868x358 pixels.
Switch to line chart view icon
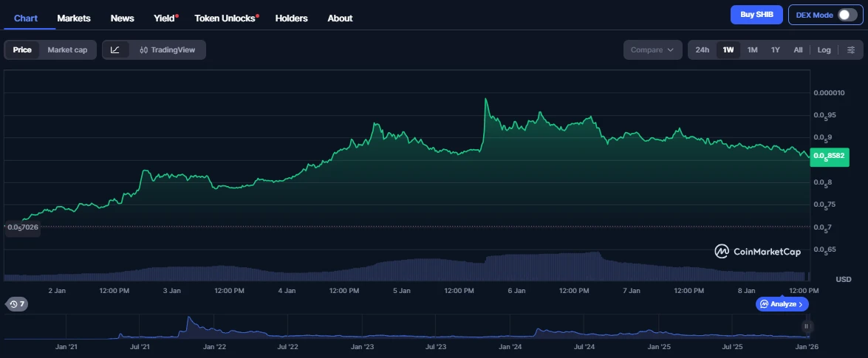(x=115, y=49)
